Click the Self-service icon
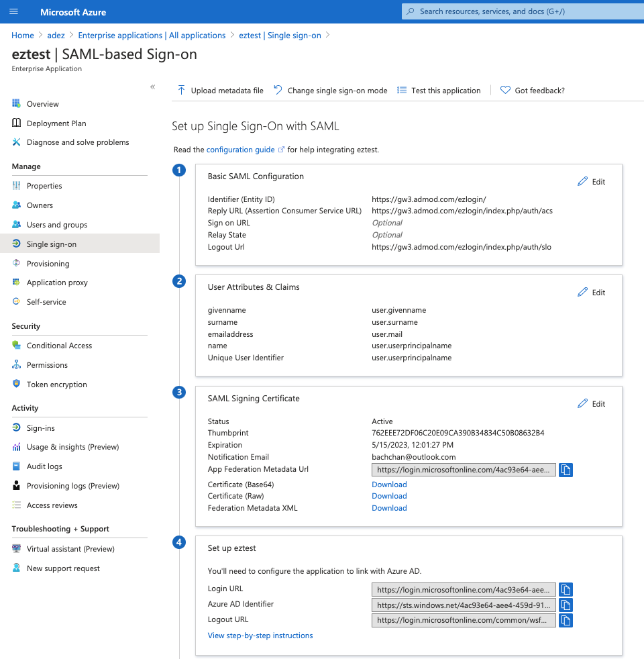644x659 pixels. 16,301
